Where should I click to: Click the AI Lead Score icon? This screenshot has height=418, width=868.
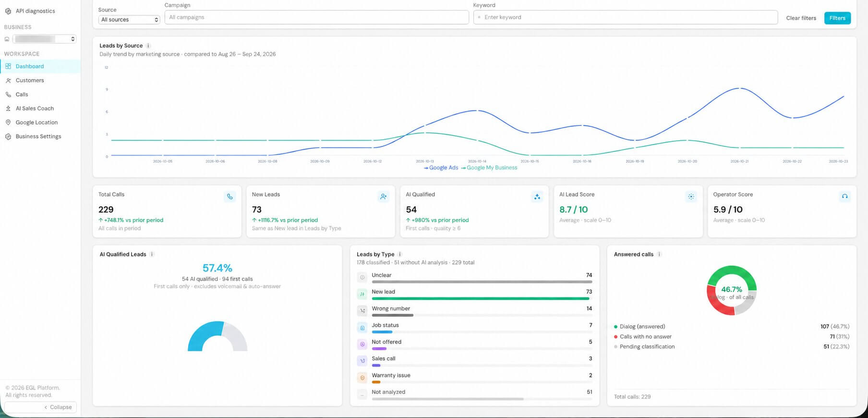pyautogui.click(x=691, y=197)
